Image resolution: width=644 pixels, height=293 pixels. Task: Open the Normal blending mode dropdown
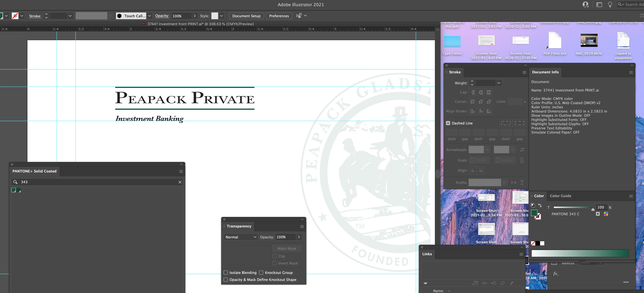240,237
